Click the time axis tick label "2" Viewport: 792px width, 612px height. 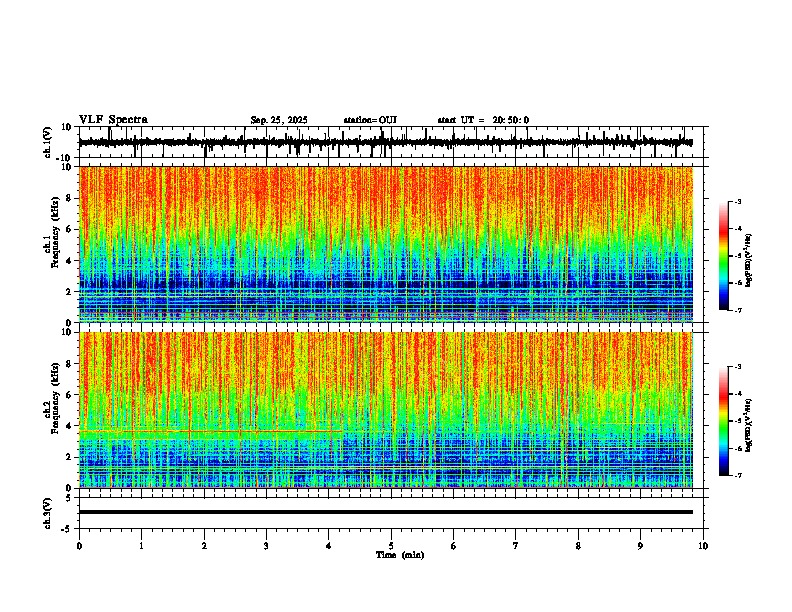(x=204, y=546)
